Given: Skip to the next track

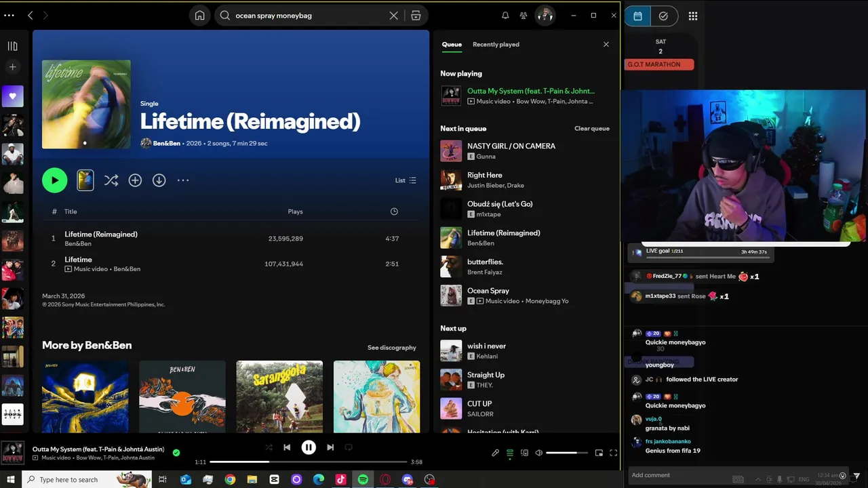Looking at the screenshot, I should (x=330, y=447).
